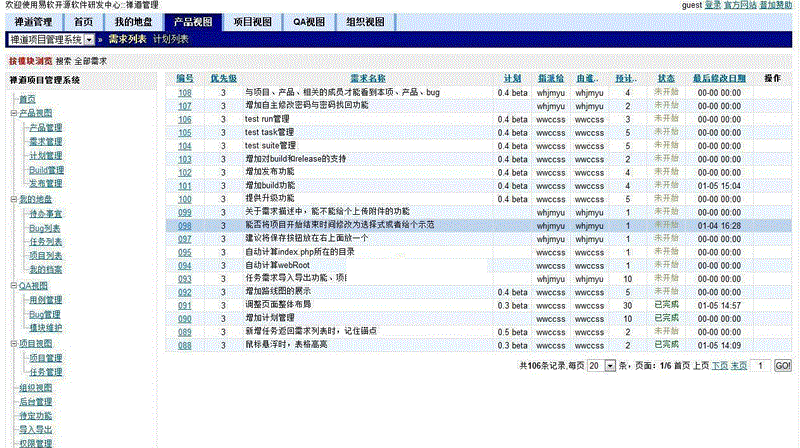Screen dimensions: 800x448
Task: Open 需求列表 in the submenu bar
Action: (x=127, y=39)
